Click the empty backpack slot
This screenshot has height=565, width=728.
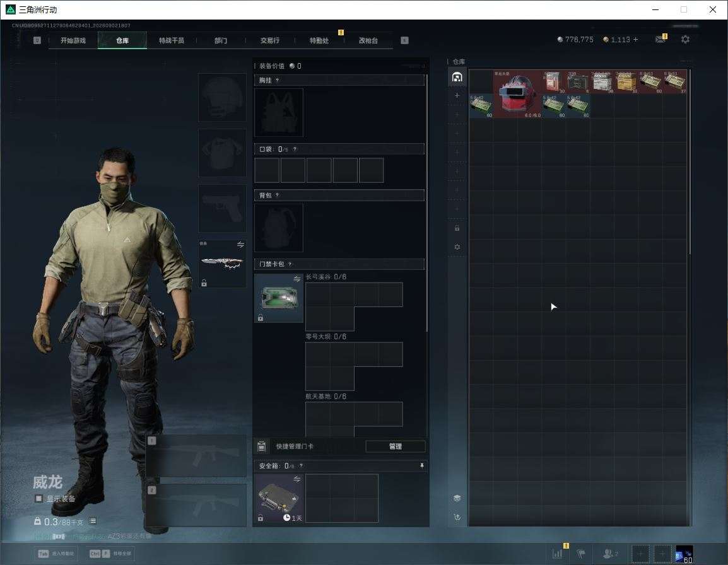coord(279,228)
